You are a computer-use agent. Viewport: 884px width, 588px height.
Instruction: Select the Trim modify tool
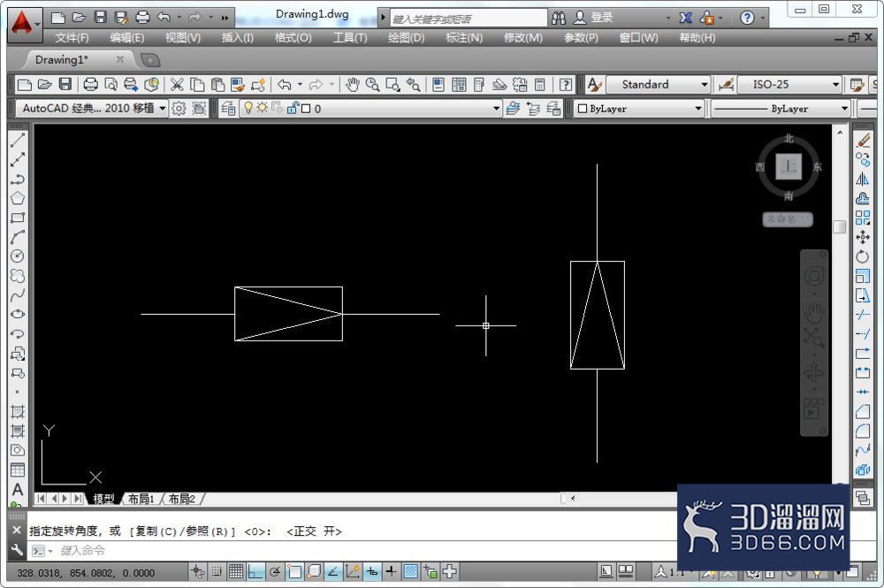point(863,315)
